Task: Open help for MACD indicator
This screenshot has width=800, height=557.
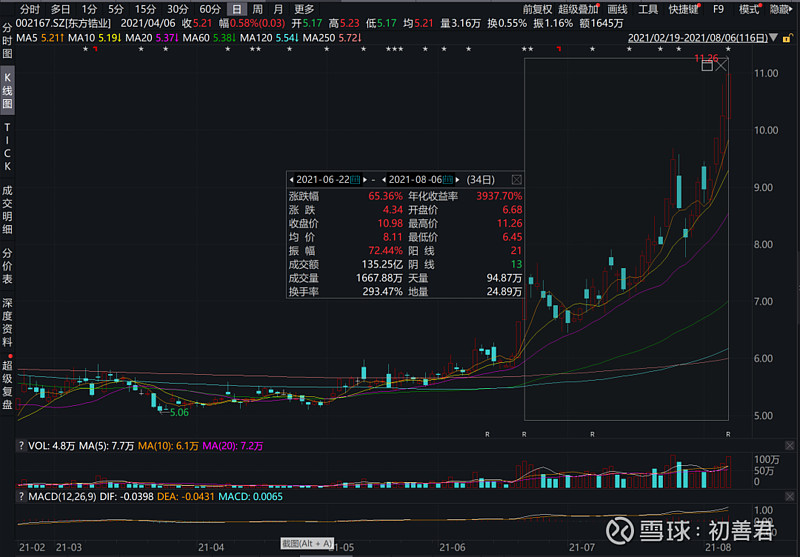Action: point(21,496)
